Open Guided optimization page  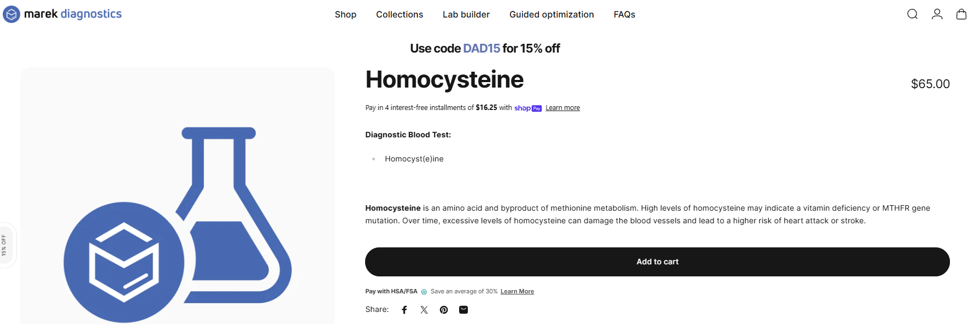[x=551, y=15]
